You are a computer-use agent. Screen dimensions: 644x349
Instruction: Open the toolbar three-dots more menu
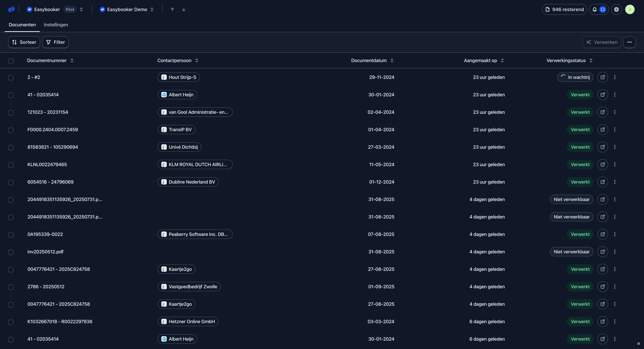coord(629,42)
